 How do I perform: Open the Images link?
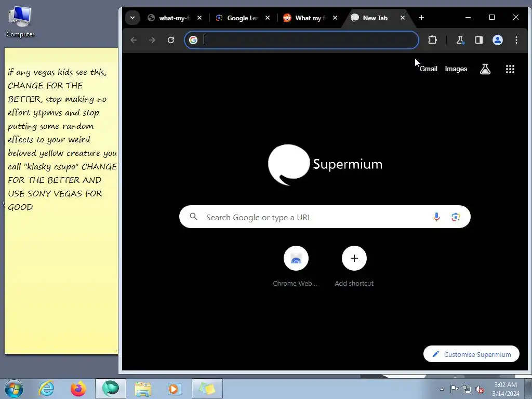(x=456, y=69)
